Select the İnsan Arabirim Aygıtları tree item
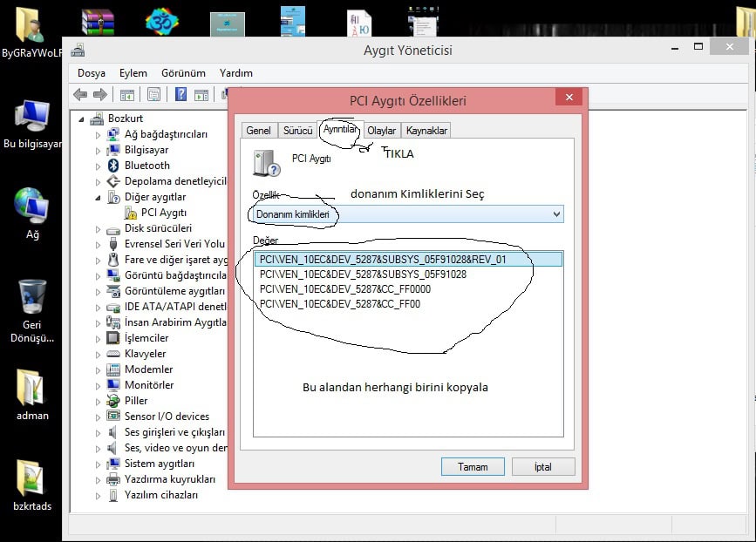The width and height of the screenshot is (756, 542). point(175,322)
